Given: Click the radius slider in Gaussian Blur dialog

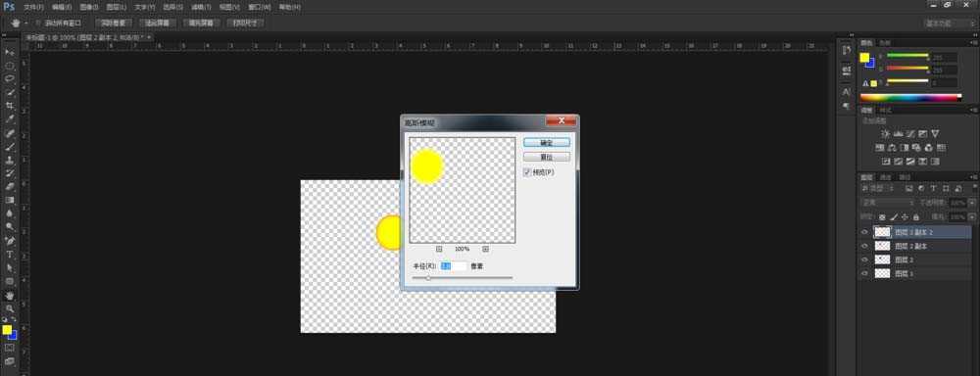Looking at the screenshot, I should (x=463, y=278).
